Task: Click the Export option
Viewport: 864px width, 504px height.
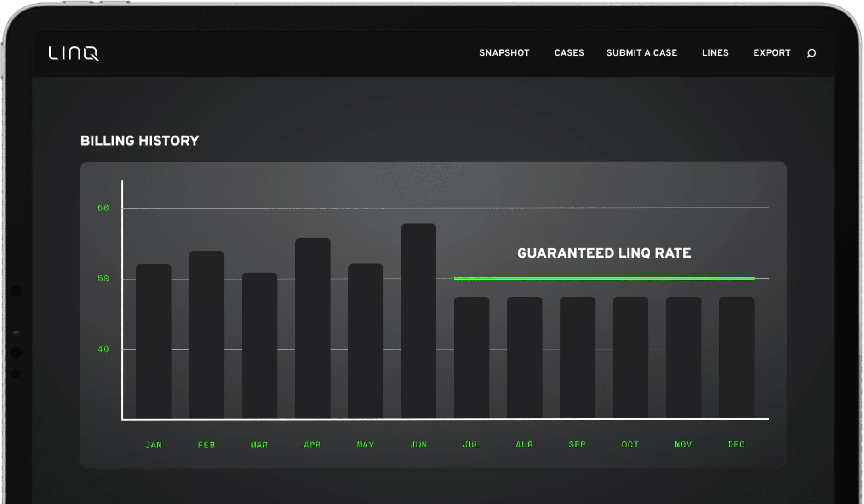Action: coord(772,53)
